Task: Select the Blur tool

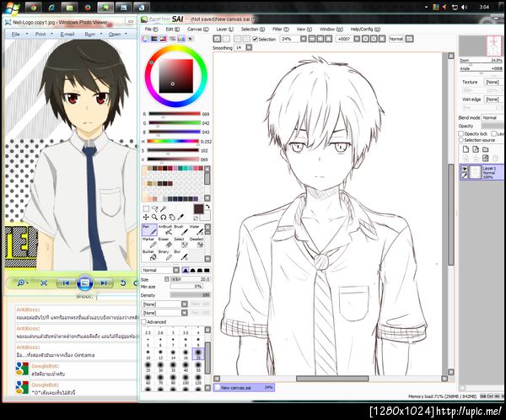Action: coord(180,255)
